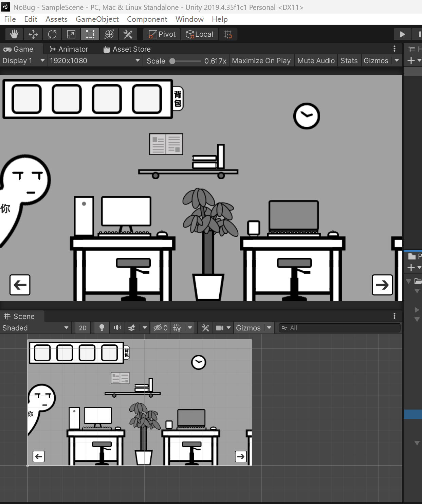Open the GameObject menu
This screenshot has height=504, width=422.
coord(97,19)
